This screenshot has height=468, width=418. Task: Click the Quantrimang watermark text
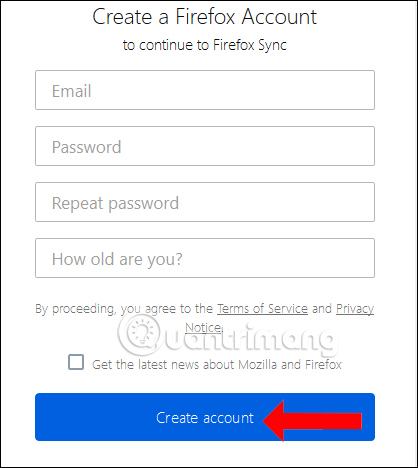click(x=248, y=337)
